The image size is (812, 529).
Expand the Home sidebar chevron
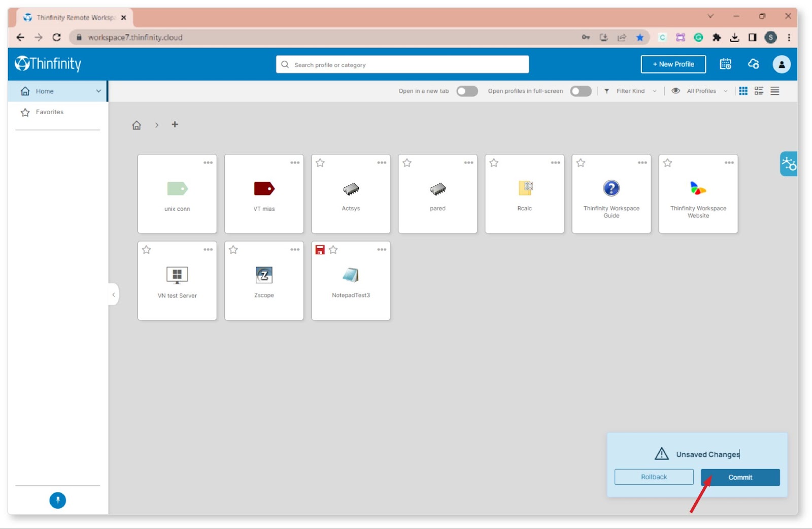click(98, 91)
